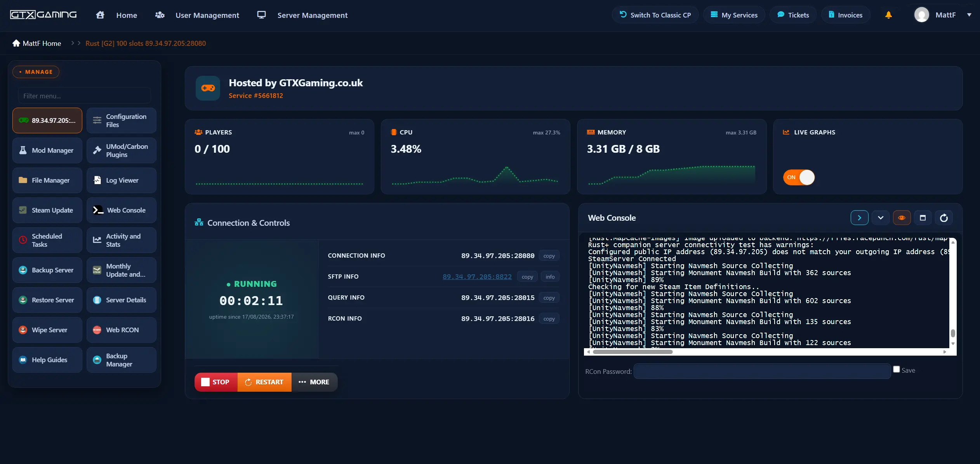
Task: Open SFTP link 89.34.97.205:8822
Action: [x=477, y=277]
